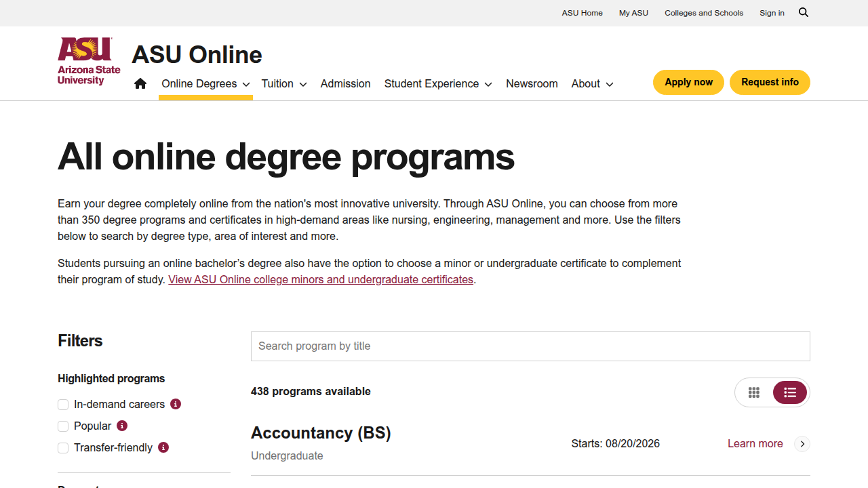Focus the Search program by title field
The width and height of the screenshot is (868, 488).
(x=530, y=346)
